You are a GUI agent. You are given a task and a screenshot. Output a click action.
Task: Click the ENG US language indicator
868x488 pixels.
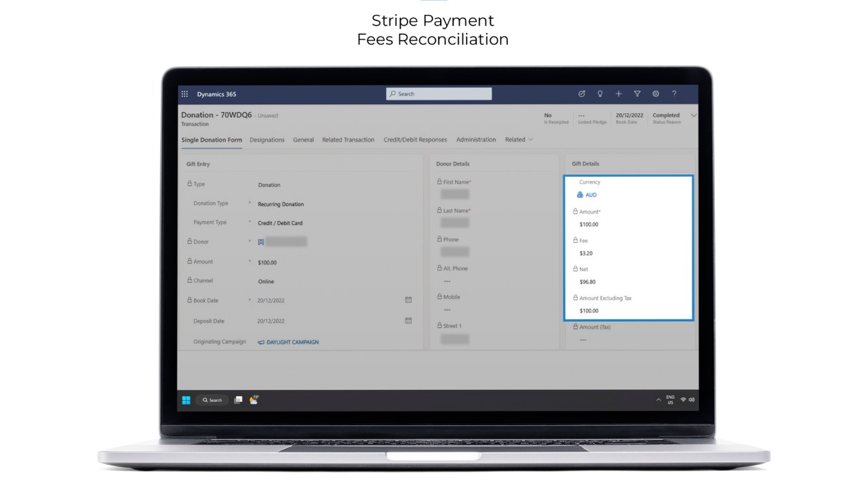coord(670,400)
